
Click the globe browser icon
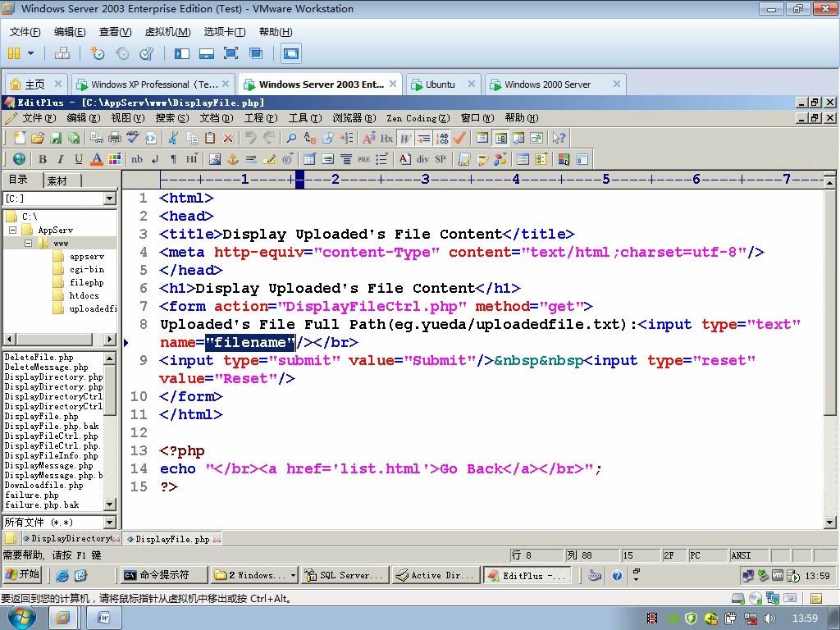(20, 159)
